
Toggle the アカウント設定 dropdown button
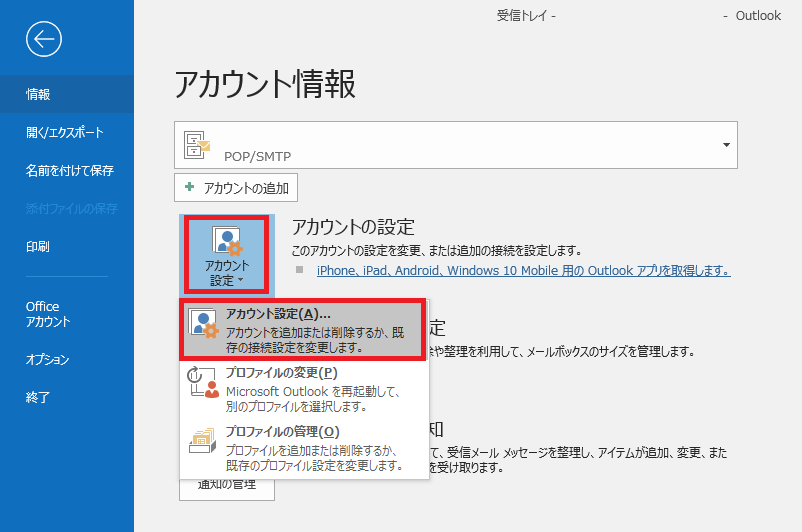(x=227, y=255)
